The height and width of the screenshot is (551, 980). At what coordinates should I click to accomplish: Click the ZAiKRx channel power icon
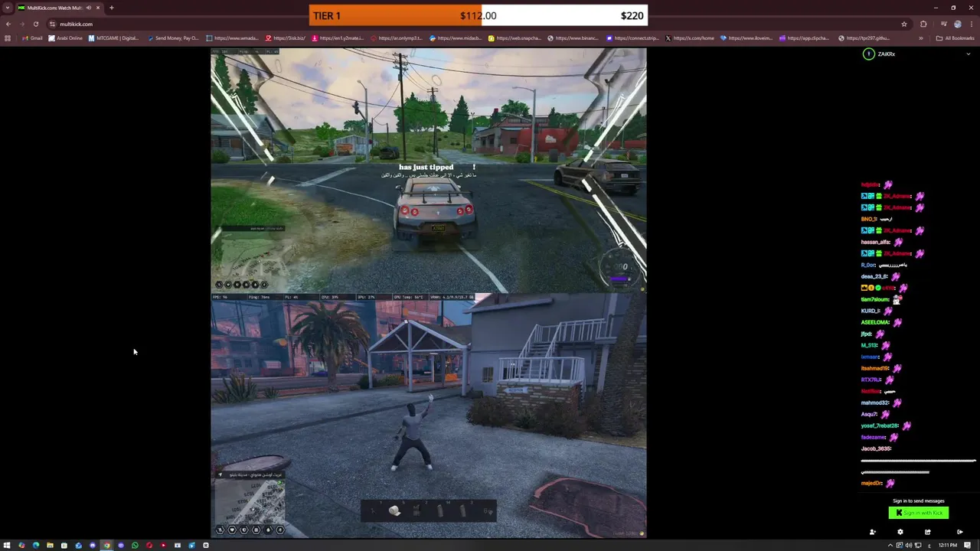click(x=868, y=54)
